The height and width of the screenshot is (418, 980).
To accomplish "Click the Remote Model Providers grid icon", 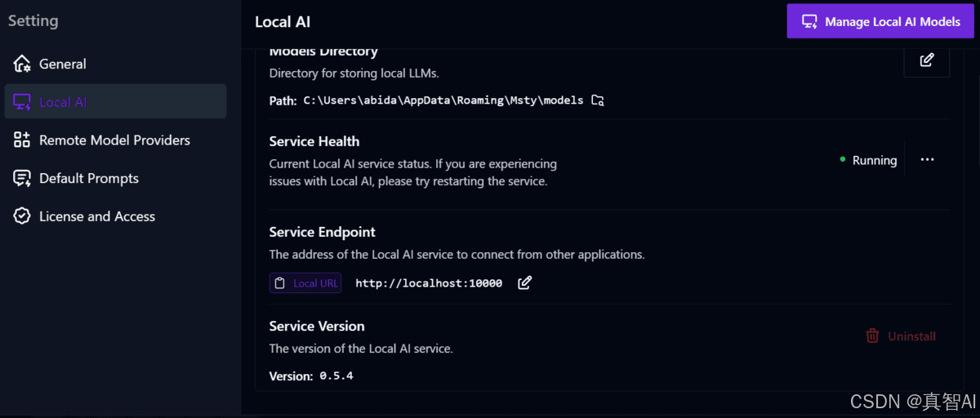I will pos(22,140).
